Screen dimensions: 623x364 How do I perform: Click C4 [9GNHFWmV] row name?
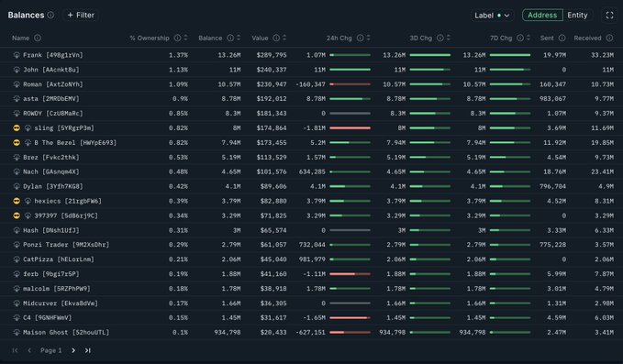(x=48, y=318)
